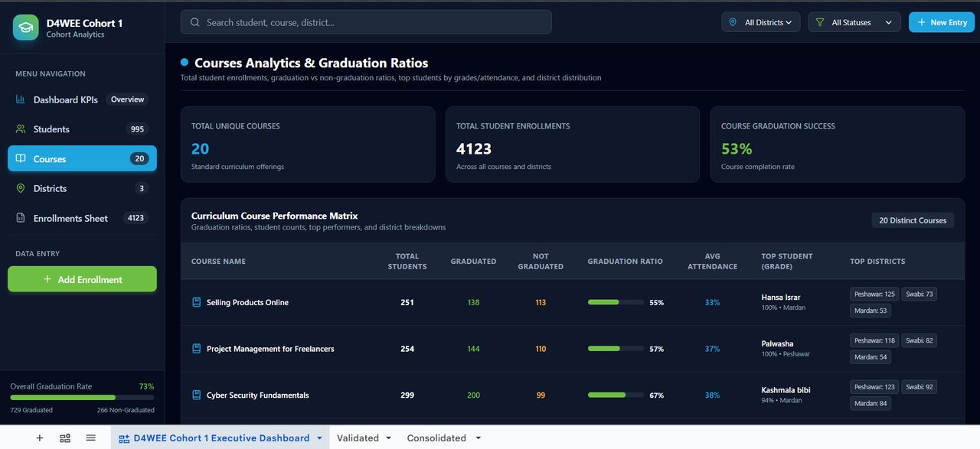Click the Peshawar: 125 district chip

click(874, 294)
